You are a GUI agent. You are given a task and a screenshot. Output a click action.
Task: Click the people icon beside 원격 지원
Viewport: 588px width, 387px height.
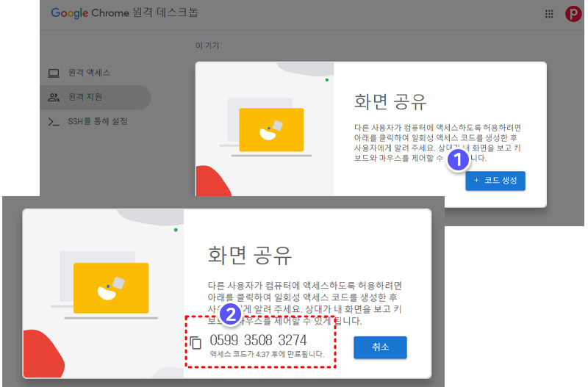(x=54, y=97)
